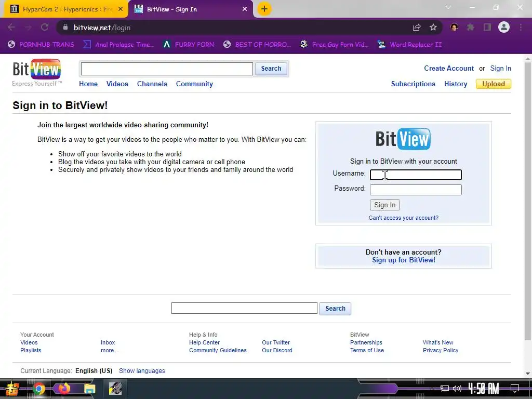Image resolution: width=532 pixels, height=399 pixels.
Task: Click the padlock site info icon
Action: 65,27
